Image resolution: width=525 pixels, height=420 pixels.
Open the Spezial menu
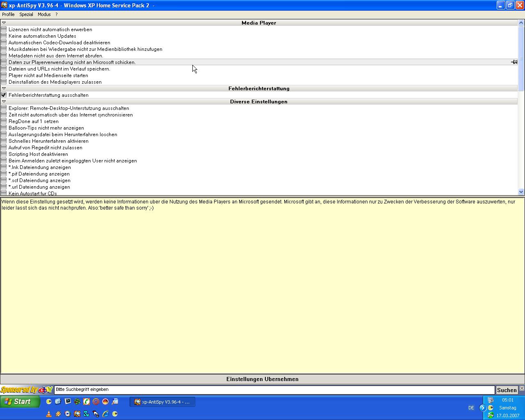tap(26, 14)
